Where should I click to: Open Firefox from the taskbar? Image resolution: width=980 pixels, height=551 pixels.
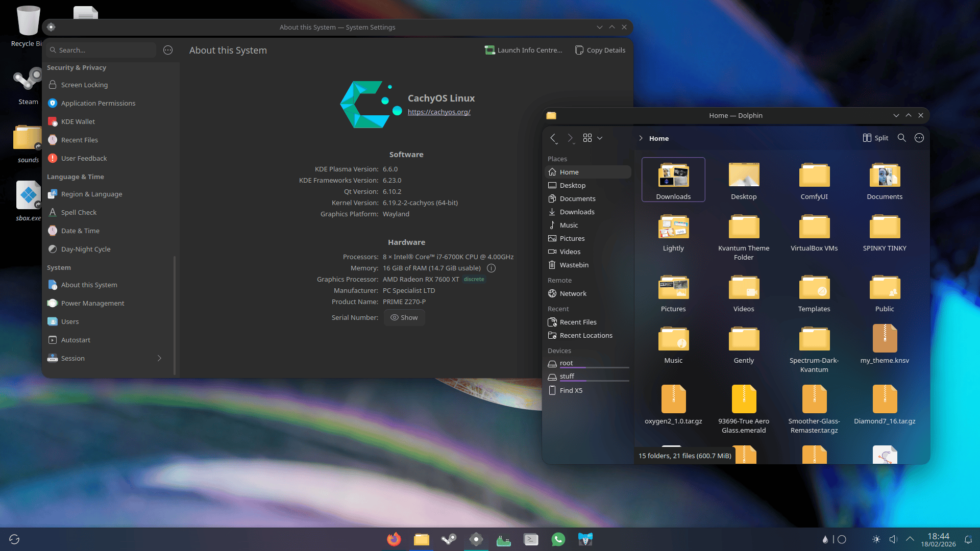point(394,539)
